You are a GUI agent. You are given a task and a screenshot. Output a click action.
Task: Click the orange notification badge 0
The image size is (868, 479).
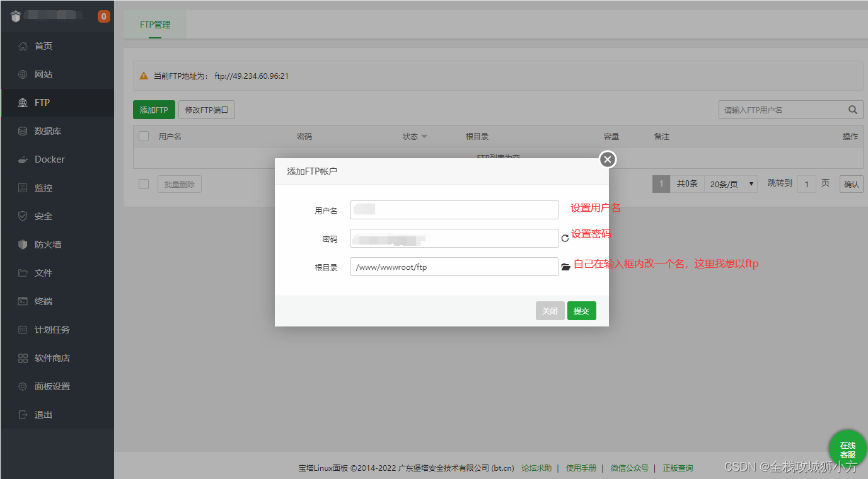(104, 16)
